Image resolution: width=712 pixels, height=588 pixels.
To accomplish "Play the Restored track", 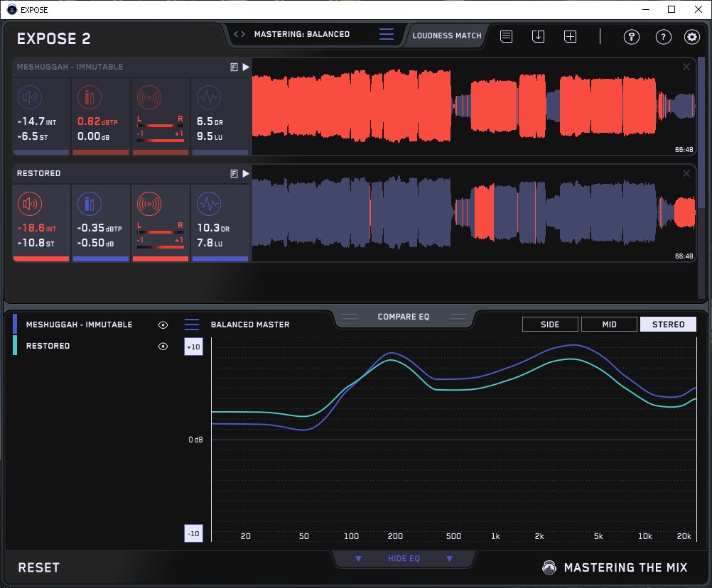I will point(246,174).
